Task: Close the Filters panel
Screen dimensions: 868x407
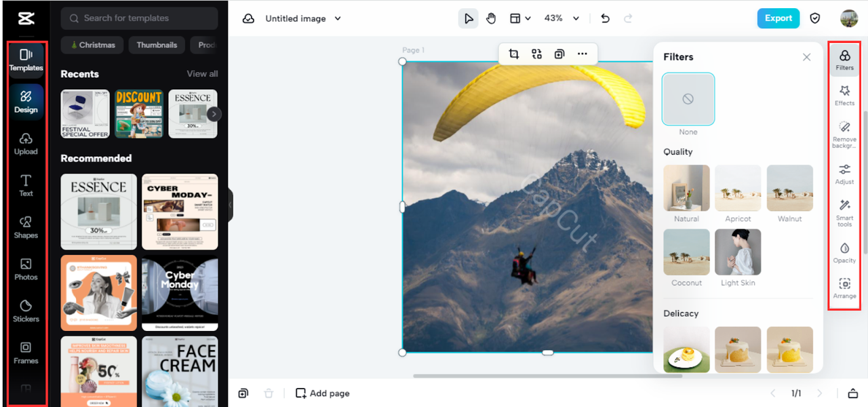Action: (x=806, y=57)
